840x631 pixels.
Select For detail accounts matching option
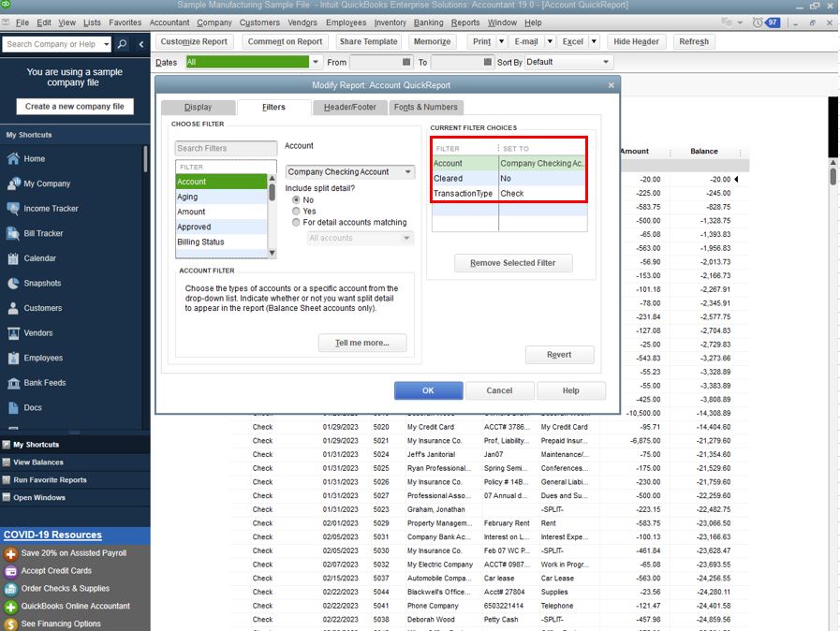296,222
